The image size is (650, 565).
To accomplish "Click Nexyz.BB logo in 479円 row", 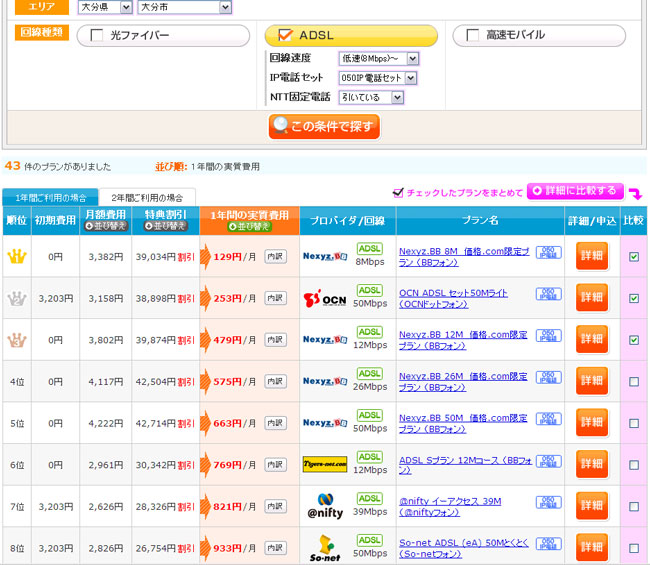I will [325, 340].
